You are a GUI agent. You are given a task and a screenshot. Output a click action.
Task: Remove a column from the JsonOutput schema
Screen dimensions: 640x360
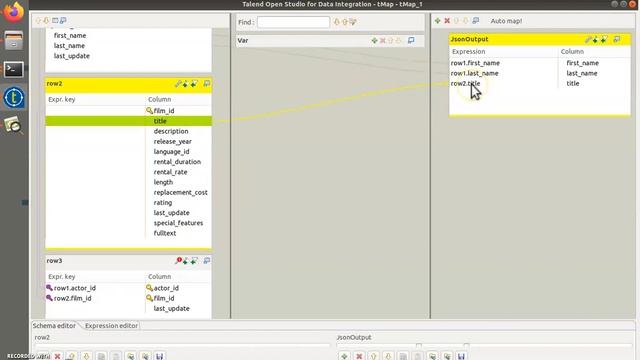[359, 356]
